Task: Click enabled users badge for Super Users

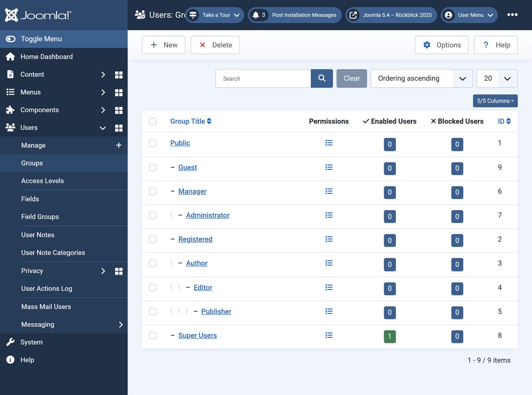Action: click(390, 337)
